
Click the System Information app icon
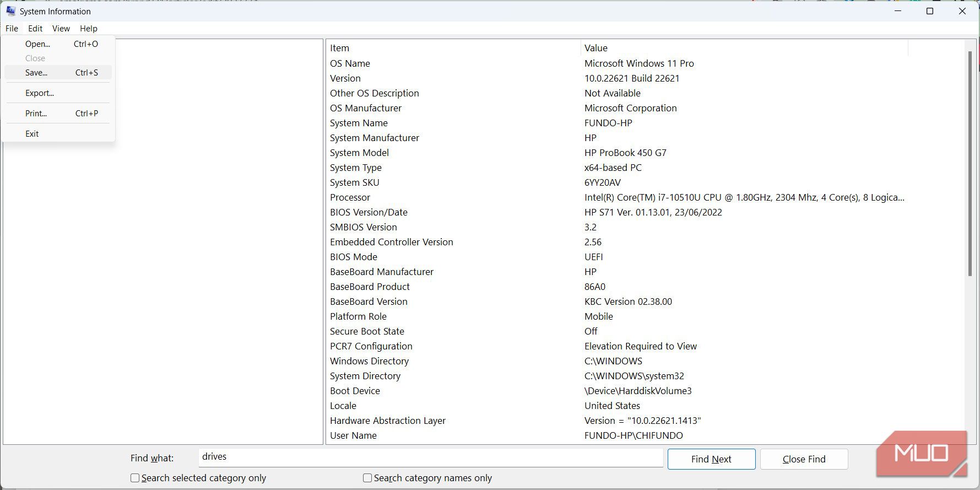(x=10, y=11)
